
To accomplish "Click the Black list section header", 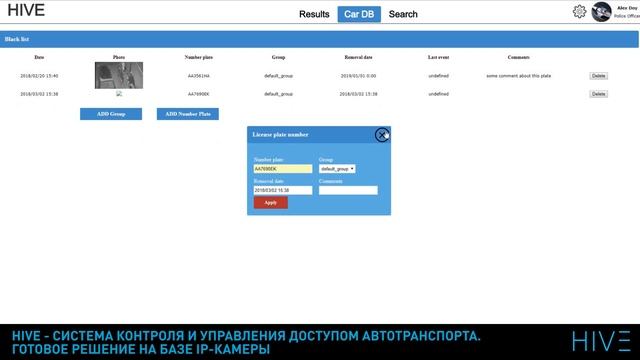I will point(319,39).
